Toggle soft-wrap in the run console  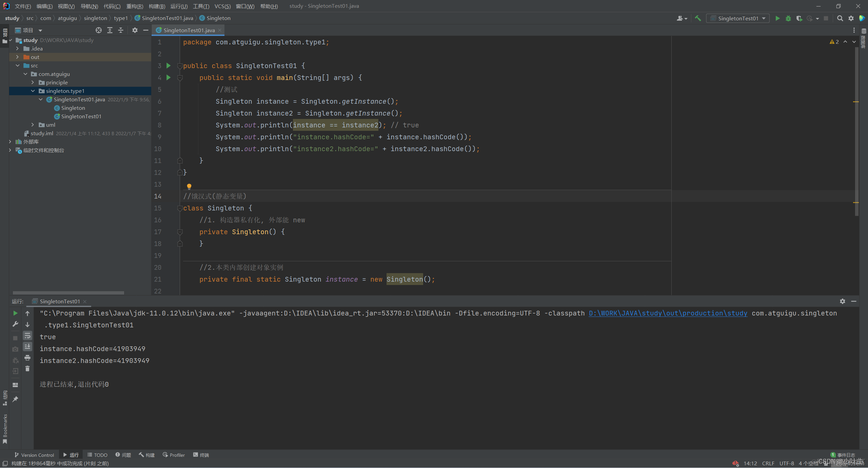coord(27,335)
